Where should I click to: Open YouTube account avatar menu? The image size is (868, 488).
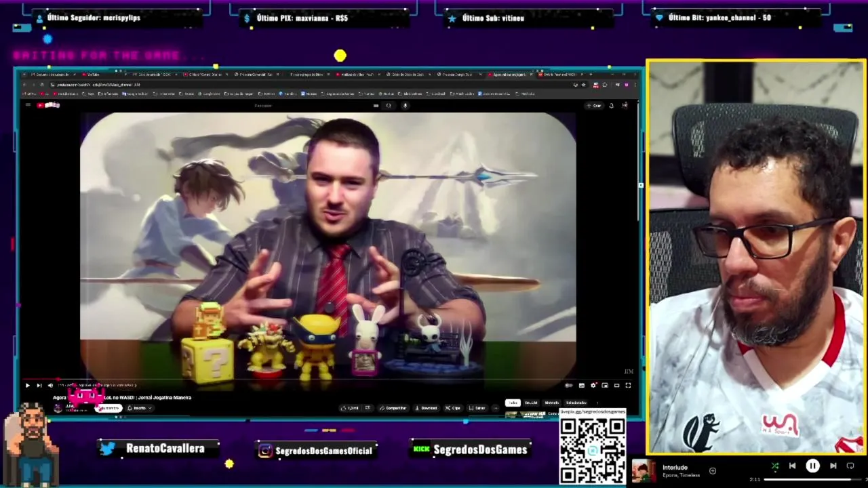click(x=625, y=105)
